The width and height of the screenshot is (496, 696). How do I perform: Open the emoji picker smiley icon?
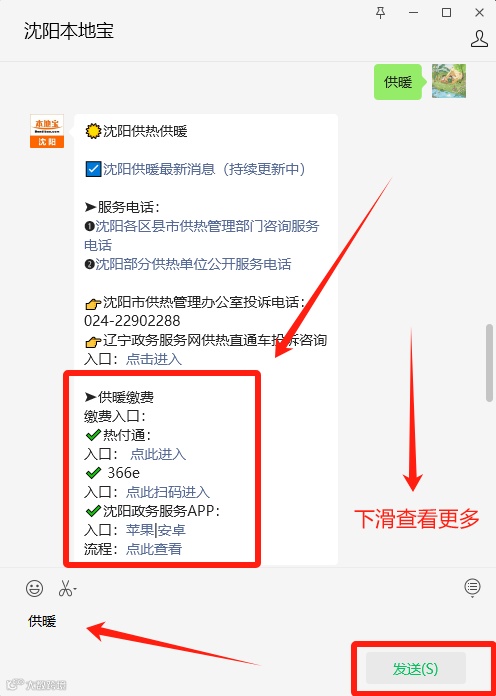34,589
